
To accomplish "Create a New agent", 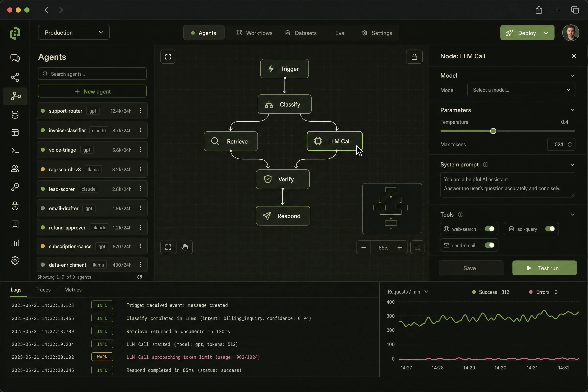I will pyautogui.click(x=92, y=91).
